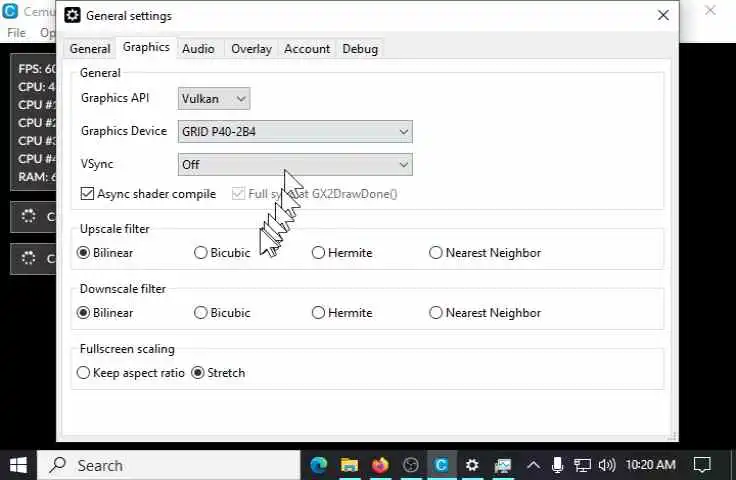
Task: Click the General settings gear icon
Action: (x=72, y=15)
